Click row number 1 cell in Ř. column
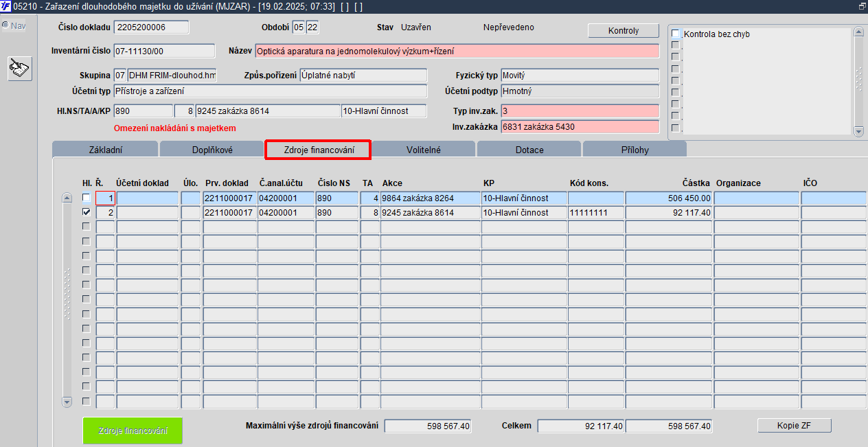868x447 pixels. pyautogui.click(x=105, y=198)
